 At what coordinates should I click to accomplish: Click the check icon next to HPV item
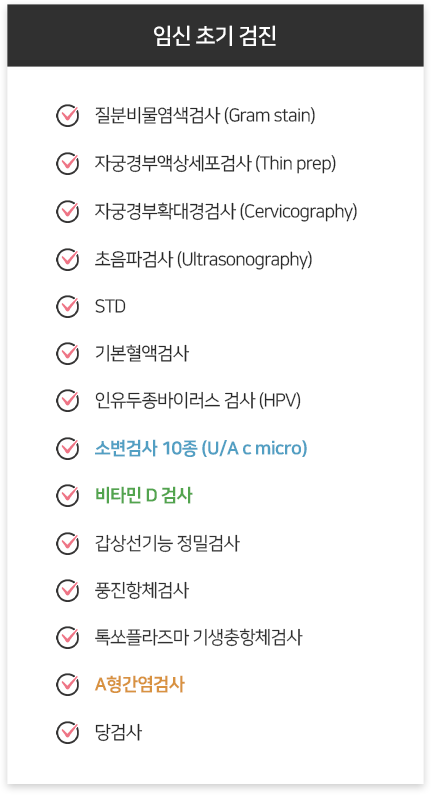(x=67, y=401)
